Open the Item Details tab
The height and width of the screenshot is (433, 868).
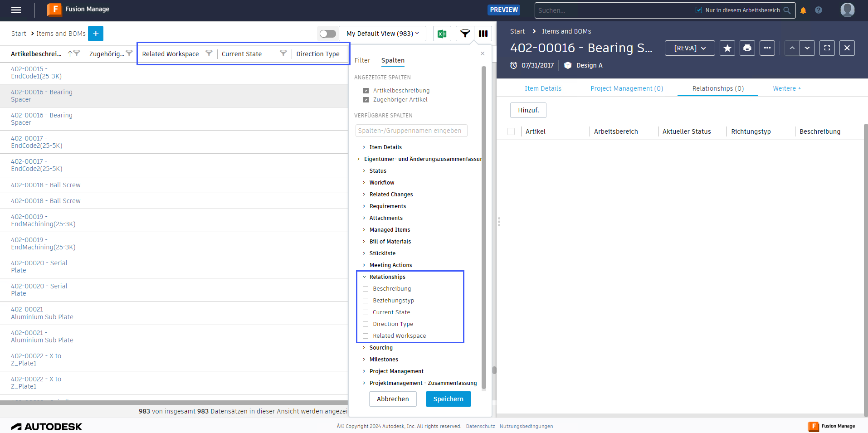[x=543, y=88]
